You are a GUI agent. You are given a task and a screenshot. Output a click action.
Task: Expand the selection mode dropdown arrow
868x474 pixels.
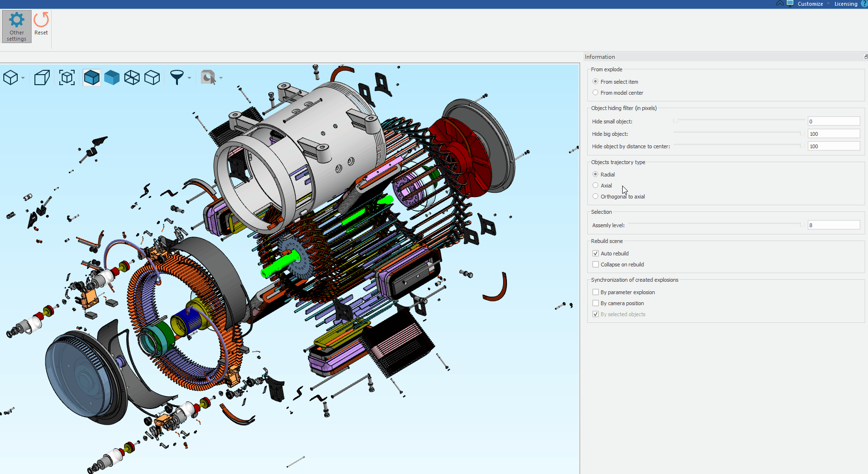coord(221,78)
